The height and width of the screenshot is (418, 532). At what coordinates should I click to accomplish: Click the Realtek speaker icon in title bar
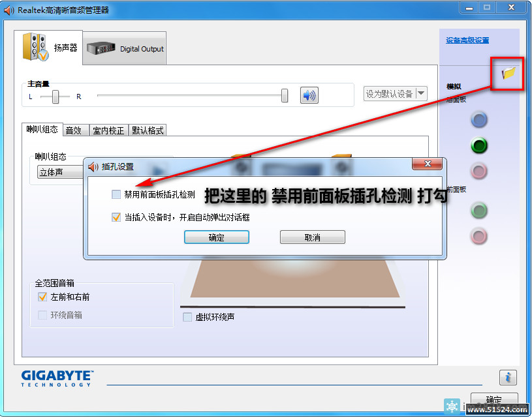pos(9,9)
